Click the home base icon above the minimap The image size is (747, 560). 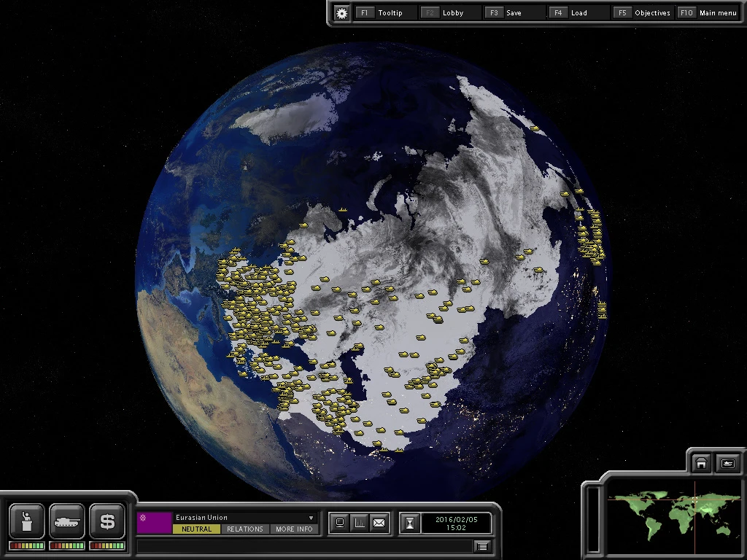(x=701, y=463)
